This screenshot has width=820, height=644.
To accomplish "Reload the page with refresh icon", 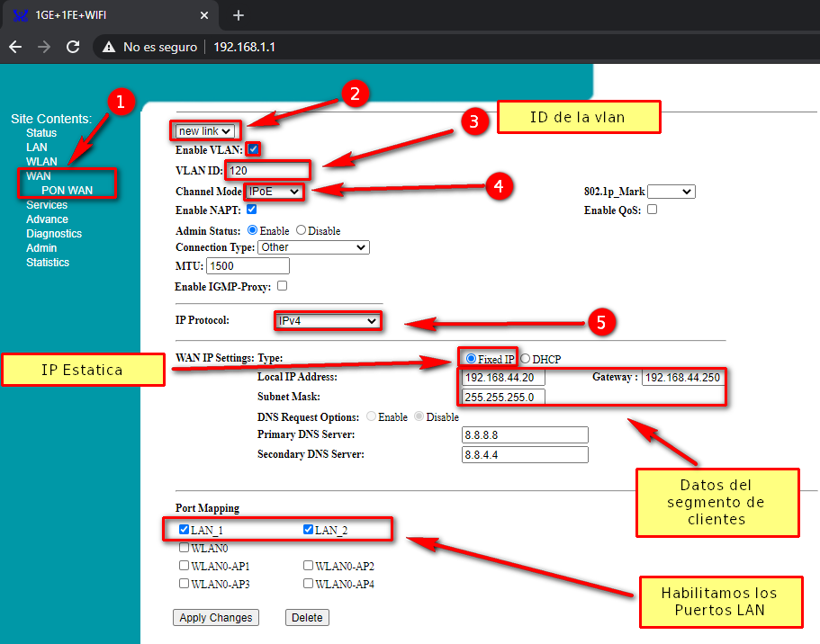I will click(x=74, y=47).
